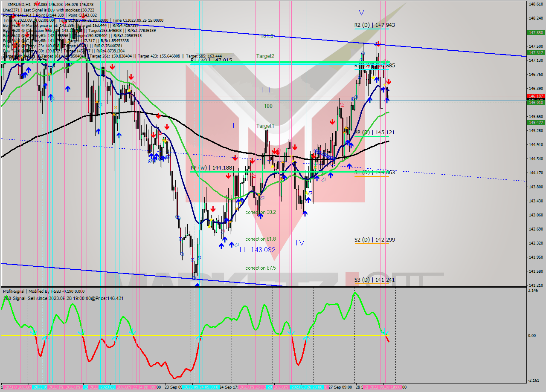
Task: Select the Target2 label near the green line
Action: 265,56
